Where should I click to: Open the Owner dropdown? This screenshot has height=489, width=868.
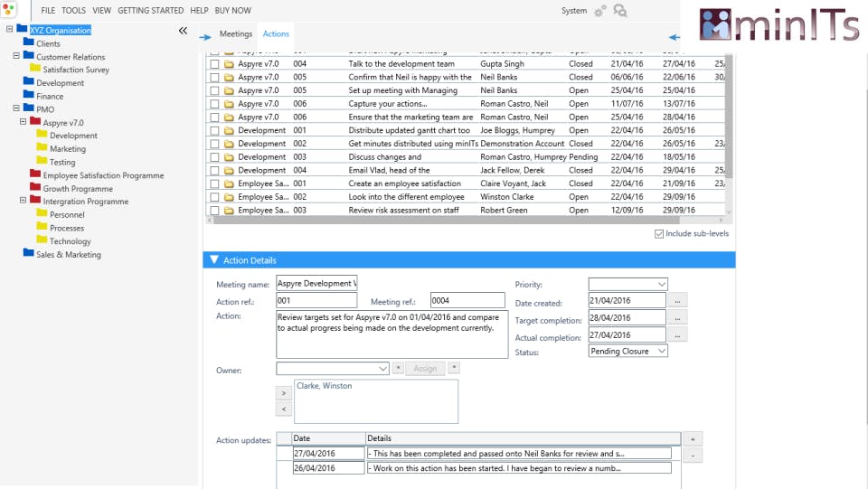point(332,369)
